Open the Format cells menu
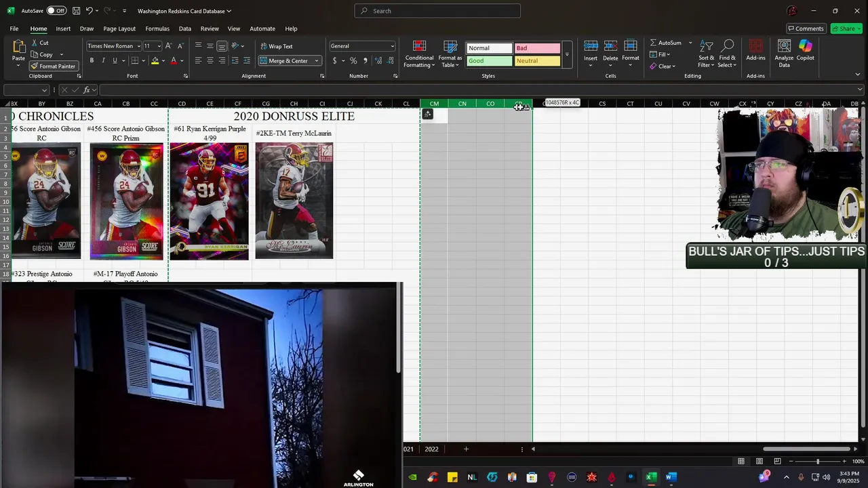The height and width of the screenshot is (488, 868). click(631, 53)
